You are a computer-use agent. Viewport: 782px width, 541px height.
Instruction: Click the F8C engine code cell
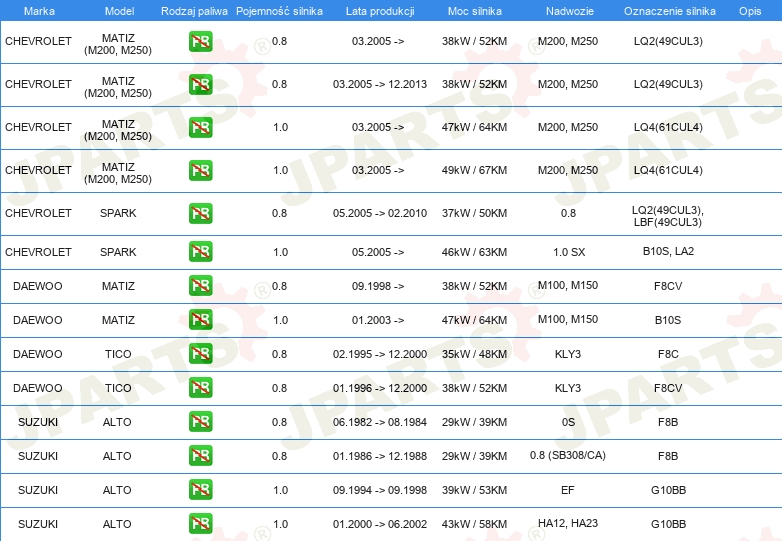coord(668,354)
